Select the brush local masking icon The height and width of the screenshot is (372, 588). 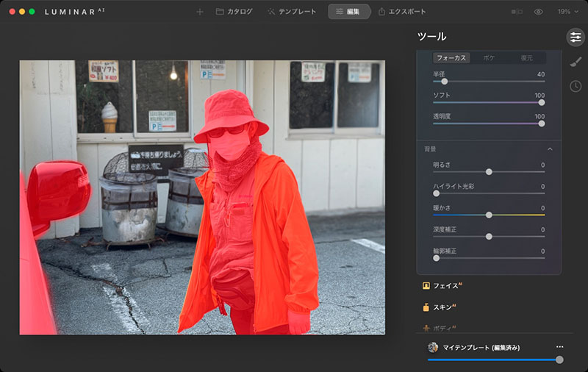[x=576, y=62]
